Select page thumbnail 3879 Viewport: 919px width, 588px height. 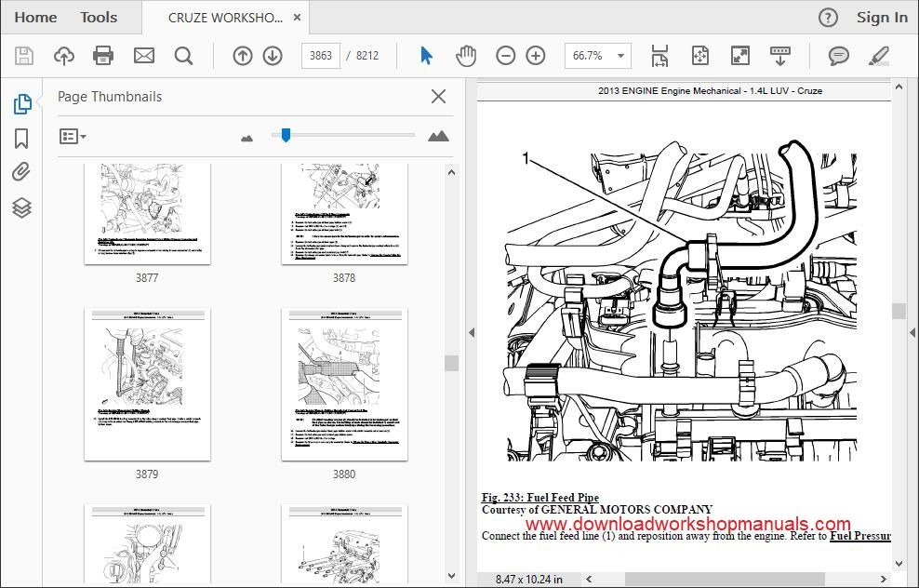tap(147, 384)
